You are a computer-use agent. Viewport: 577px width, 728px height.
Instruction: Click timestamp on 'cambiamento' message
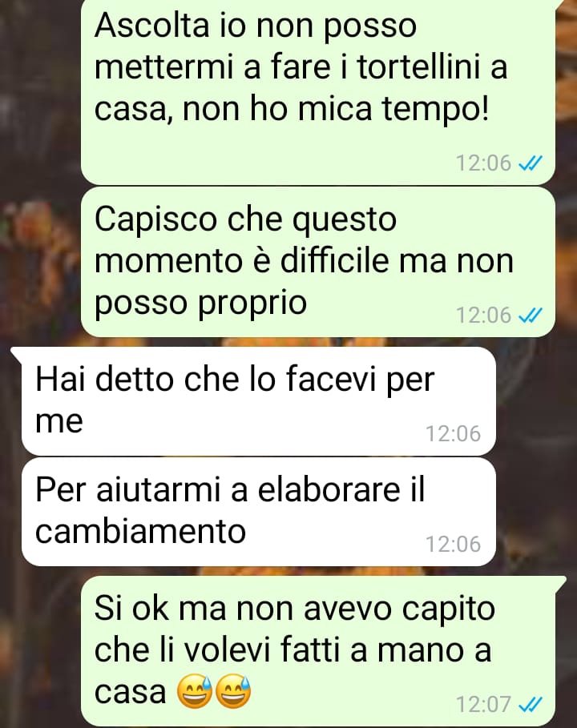tap(453, 544)
